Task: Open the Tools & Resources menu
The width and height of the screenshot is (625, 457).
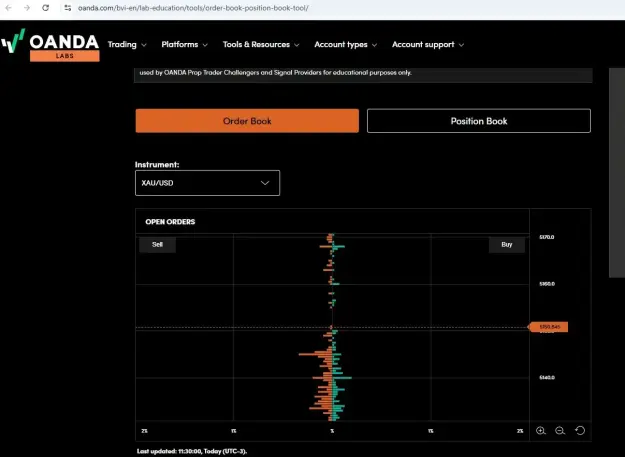Action: click(x=261, y=45)
